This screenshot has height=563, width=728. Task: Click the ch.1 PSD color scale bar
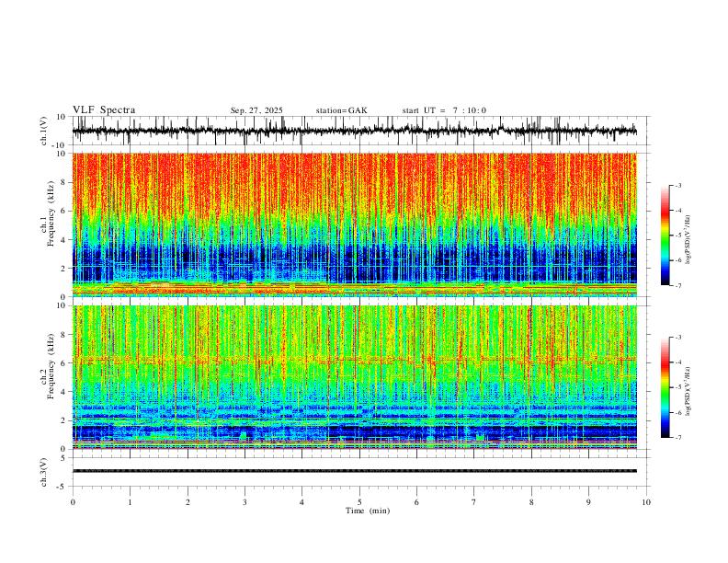pyautogui.click(x=665, y=236)
